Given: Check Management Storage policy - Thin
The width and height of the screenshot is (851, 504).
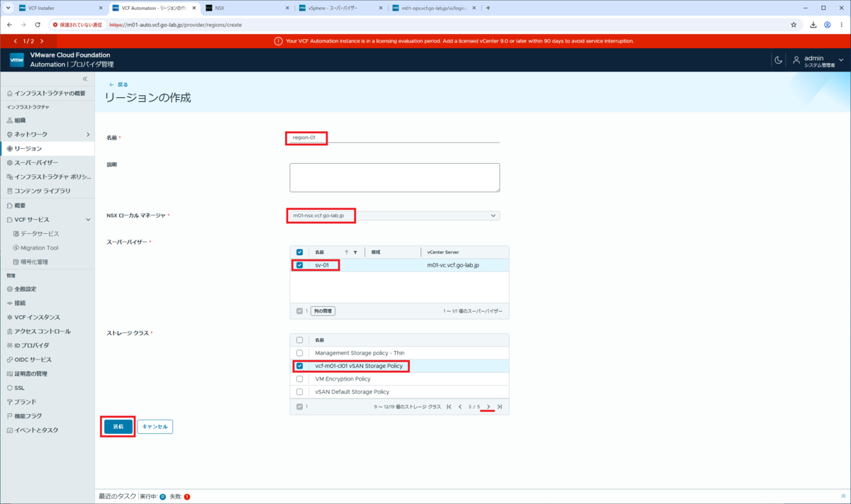Looking at the screenshot, I should 299,353.
